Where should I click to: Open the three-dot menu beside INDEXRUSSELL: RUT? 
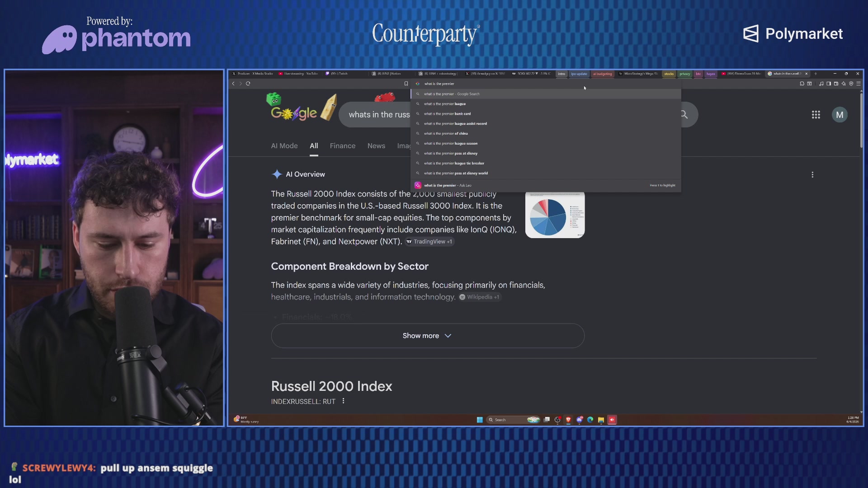344,401
